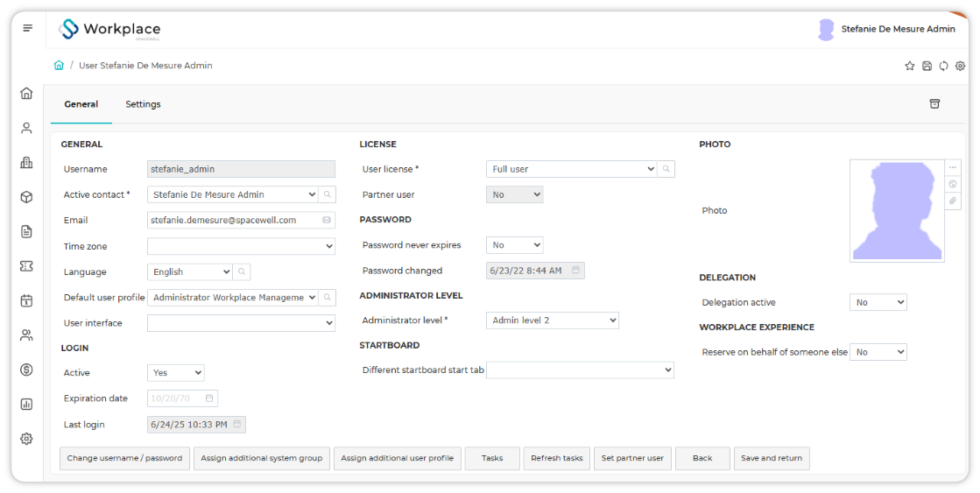
Task: Open the document icon in sidebar
Action: pos(26,232)
